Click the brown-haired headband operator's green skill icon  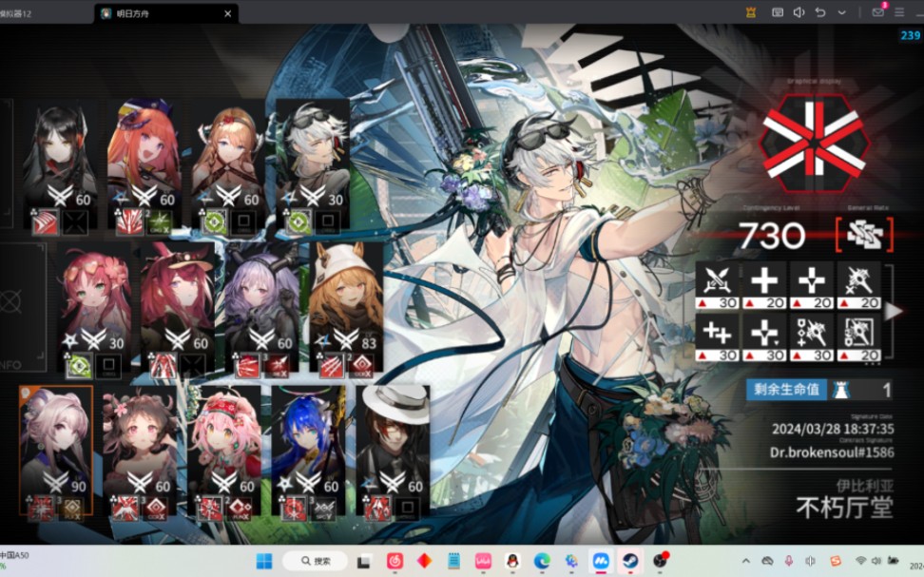click(x=214, y=223)
